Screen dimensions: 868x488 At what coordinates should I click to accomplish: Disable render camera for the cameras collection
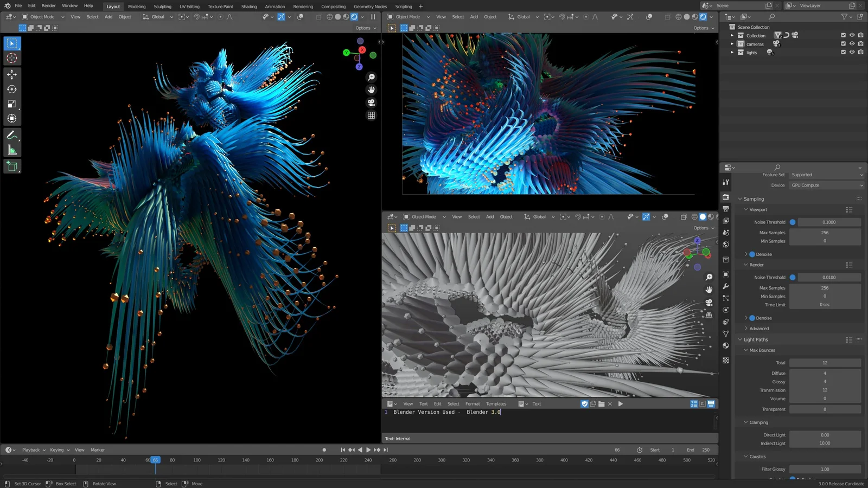tap(860, 44)
